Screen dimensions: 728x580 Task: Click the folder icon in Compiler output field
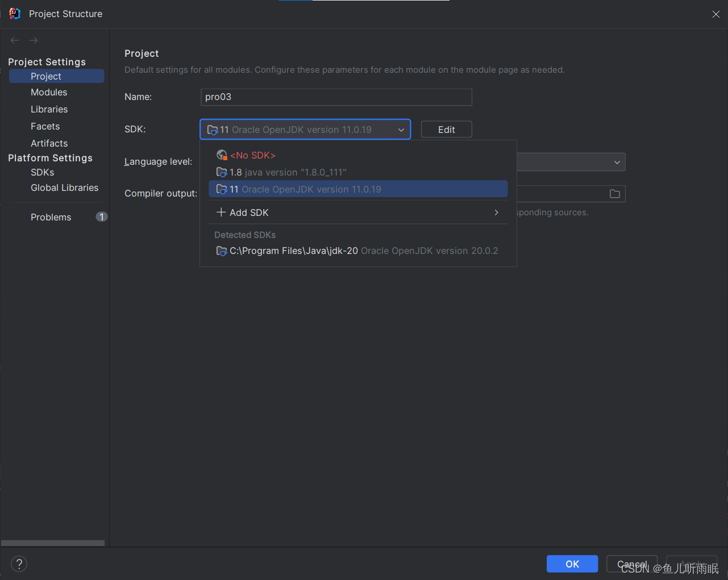point(614,193)
